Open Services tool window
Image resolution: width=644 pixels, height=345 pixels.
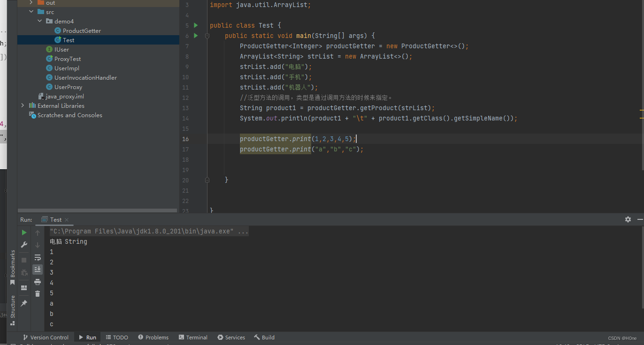point(231,337)
